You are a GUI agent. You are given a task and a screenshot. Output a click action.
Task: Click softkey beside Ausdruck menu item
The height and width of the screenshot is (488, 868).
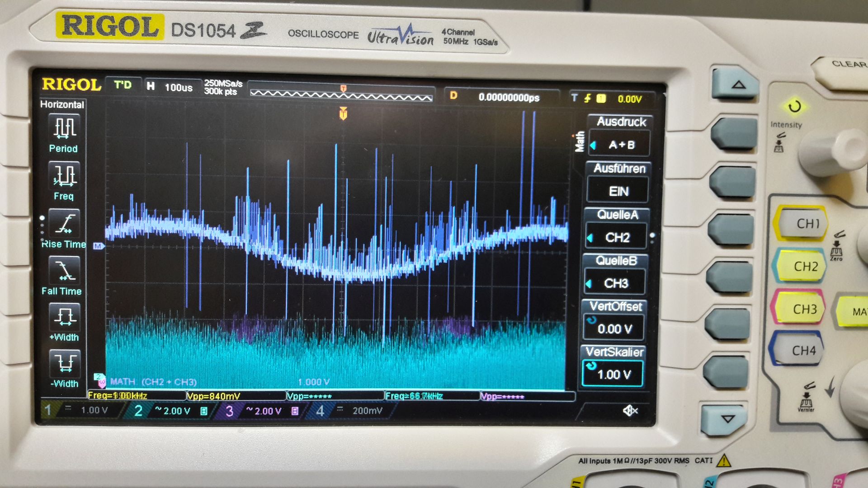[735, 133]
